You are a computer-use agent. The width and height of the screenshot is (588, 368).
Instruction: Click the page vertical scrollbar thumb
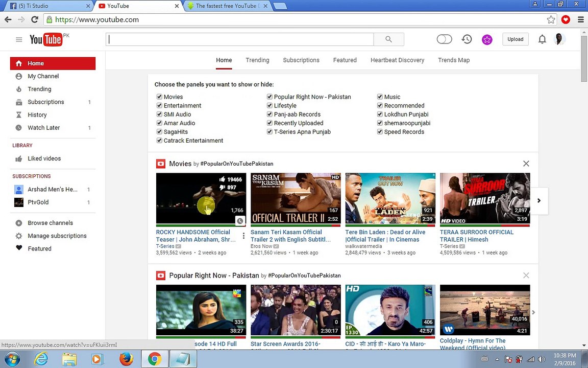click(584, 59)
